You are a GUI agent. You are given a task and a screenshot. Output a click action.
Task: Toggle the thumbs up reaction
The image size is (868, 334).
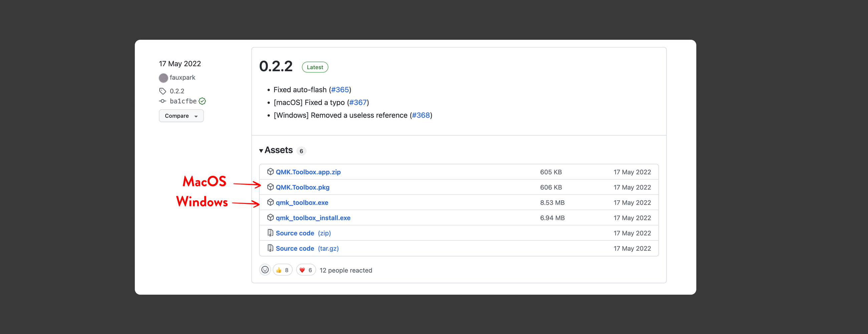click(282, 270)
